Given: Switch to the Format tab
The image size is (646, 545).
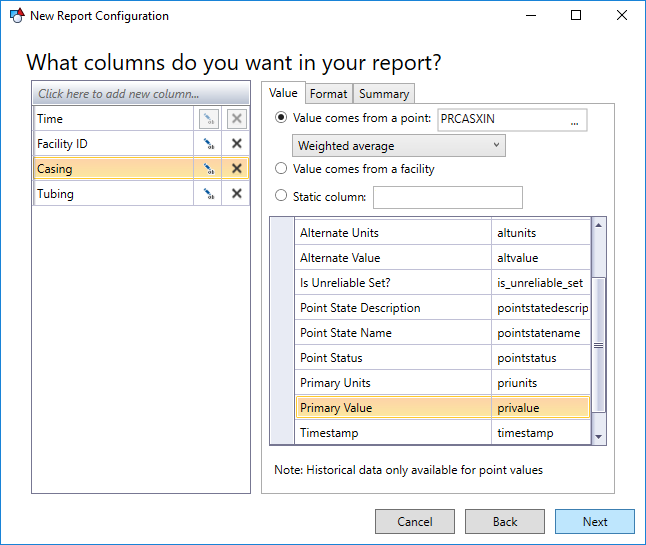Looking at the screenshot, I should (328, 94).
